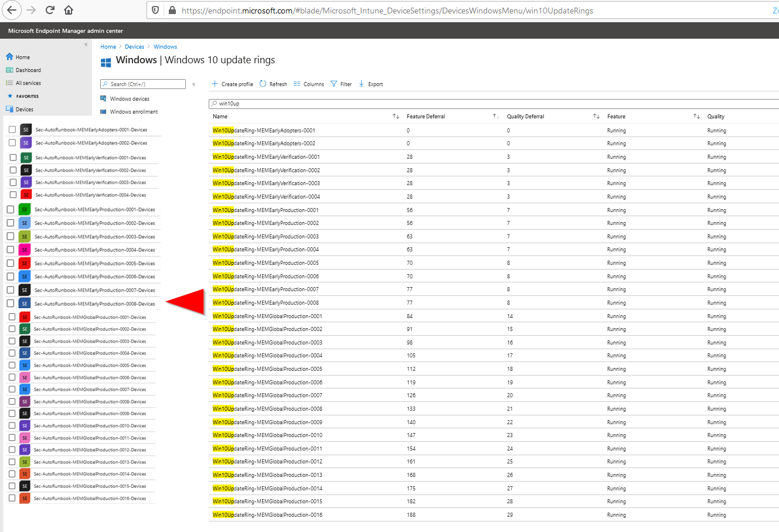
Task: Open browser home page icon
Action: click(x=69, y=10)
